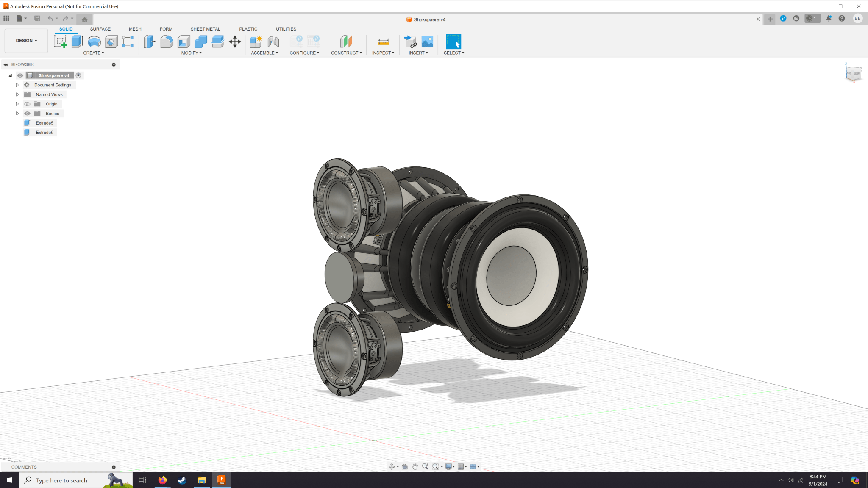Open the CREATE dropdown menu
The image size is (868, 488).
[x=93, y=53]
